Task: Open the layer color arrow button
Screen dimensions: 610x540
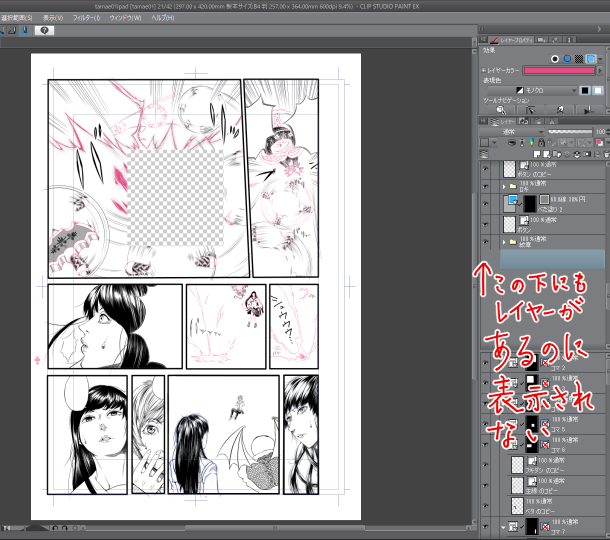Action: [x=600, y=70]
